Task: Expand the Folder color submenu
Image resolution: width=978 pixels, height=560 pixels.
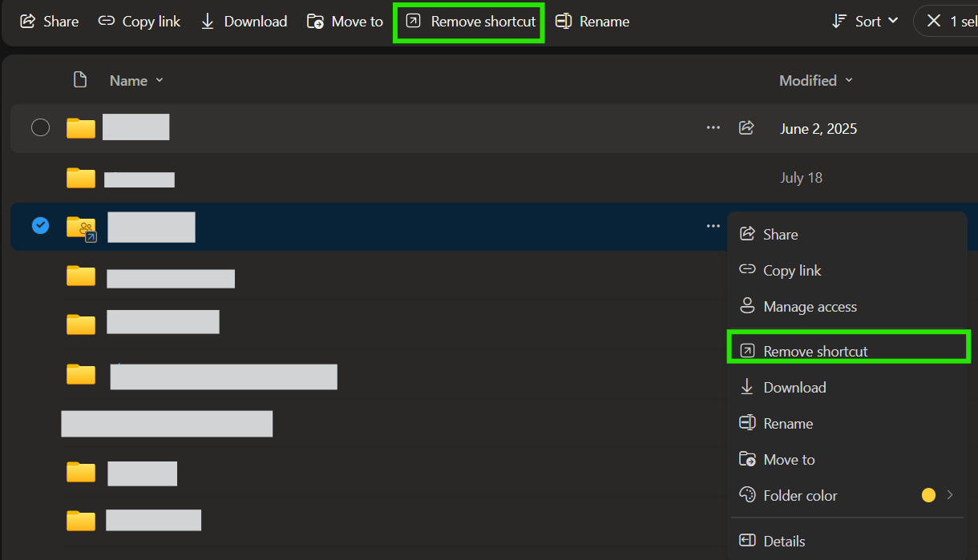Action: (847, 495)
